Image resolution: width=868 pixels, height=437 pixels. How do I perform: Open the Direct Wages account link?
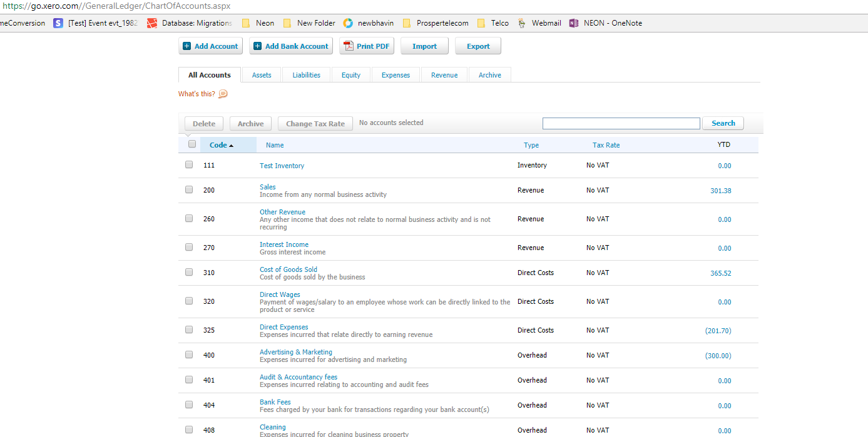pos(280,294)
